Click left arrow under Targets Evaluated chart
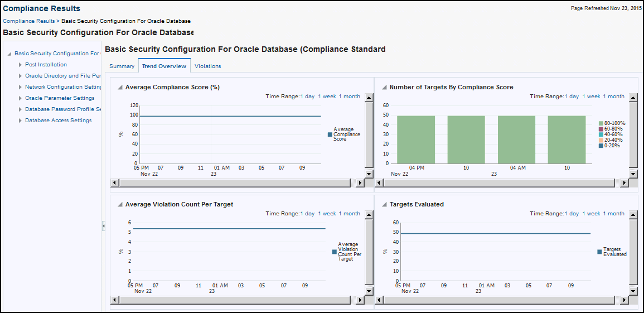The image size is (644, 313). pyautogui.click(x=379, y=300)
